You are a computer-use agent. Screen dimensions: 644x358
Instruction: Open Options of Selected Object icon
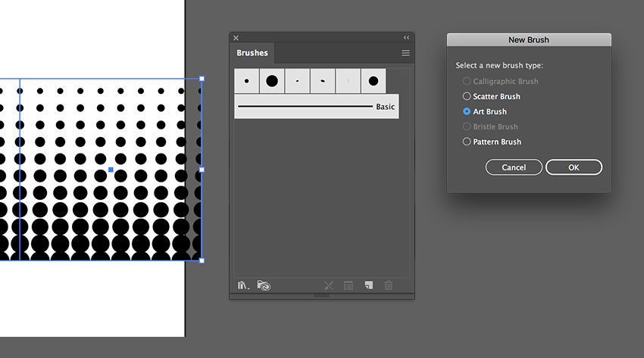point(349,285)
